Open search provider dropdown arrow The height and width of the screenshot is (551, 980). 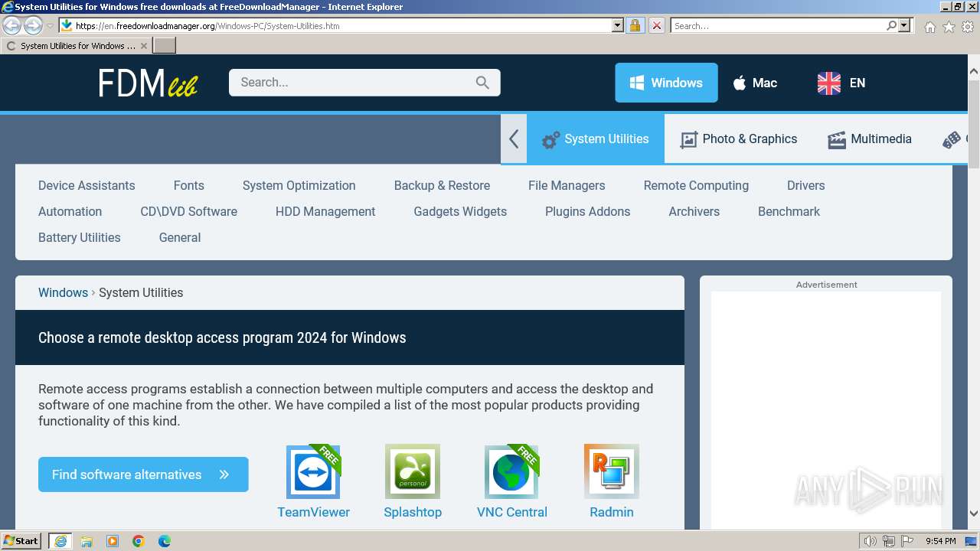click(904, 25)
